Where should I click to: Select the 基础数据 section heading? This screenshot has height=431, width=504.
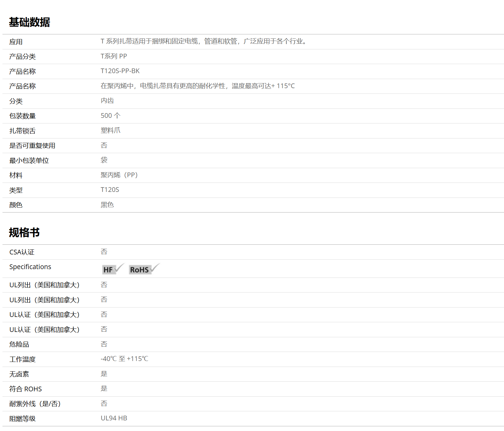point(29,22)
